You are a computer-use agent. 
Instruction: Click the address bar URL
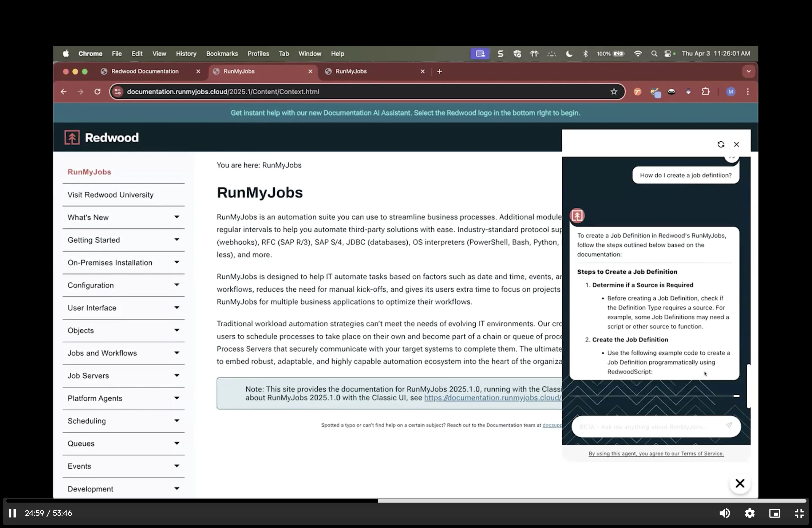pos(223,91)
